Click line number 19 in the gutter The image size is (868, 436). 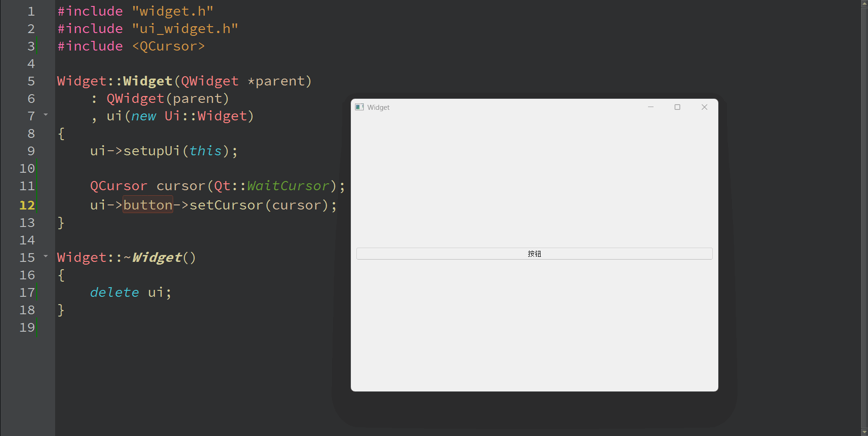(27, 328)
